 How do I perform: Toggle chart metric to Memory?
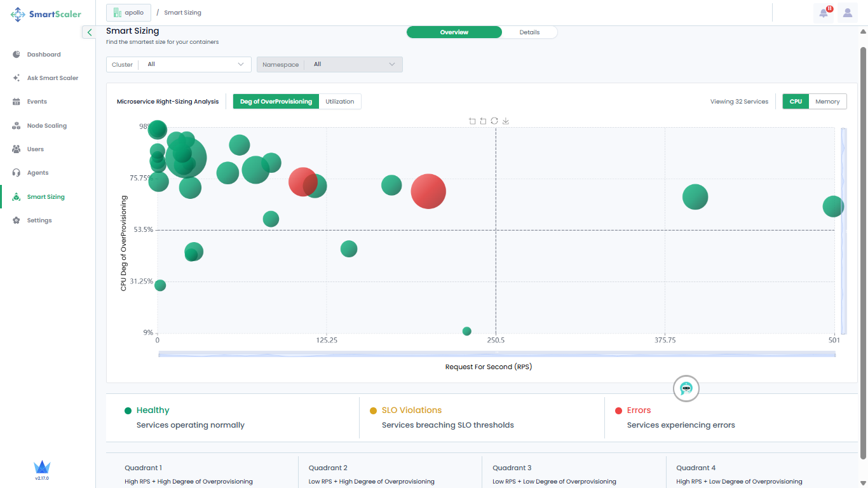[827, 102]
